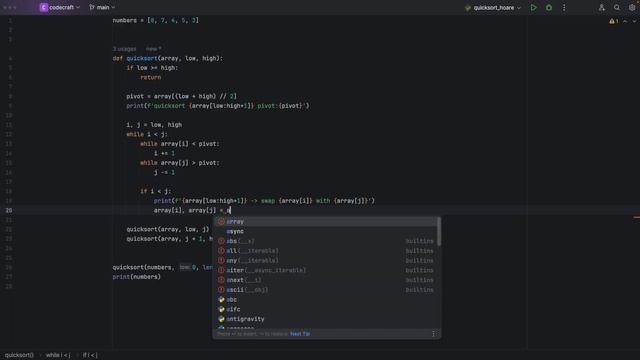Open main branch dropdown
The height and width of the screenshot is (360, 640).
[102, 7]
